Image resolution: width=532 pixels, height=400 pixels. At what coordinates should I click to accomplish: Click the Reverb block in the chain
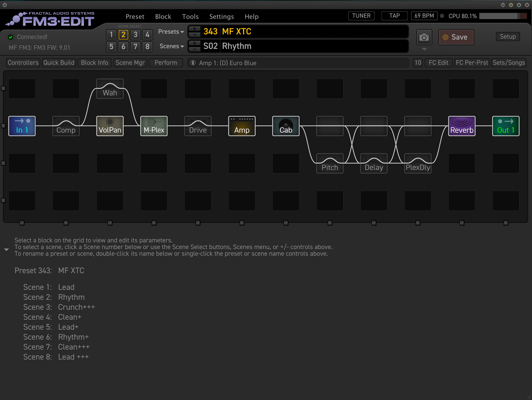click(x=462, y=126)
